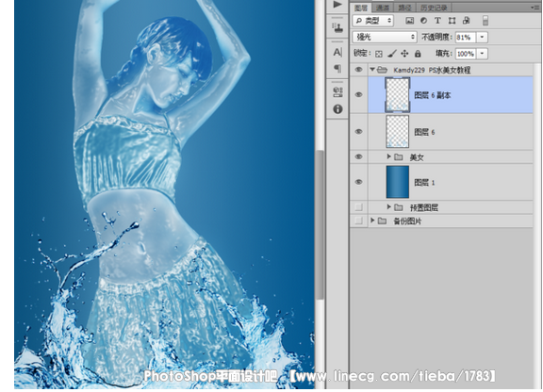The image size is (543, 392).
Task: Lock image pixels brush icon
Action: 392,54
